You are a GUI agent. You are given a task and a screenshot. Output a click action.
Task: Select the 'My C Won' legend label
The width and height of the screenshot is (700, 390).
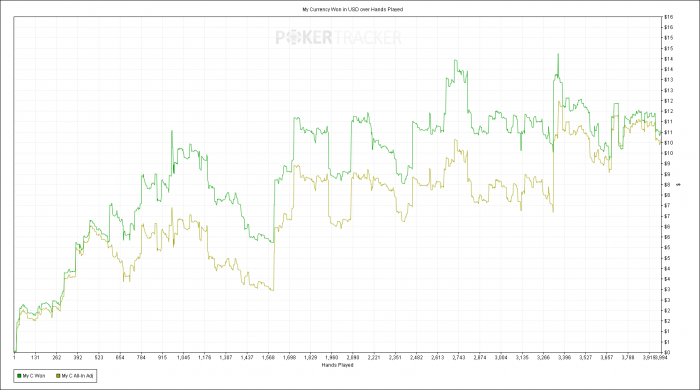click(x=34, y=376)
